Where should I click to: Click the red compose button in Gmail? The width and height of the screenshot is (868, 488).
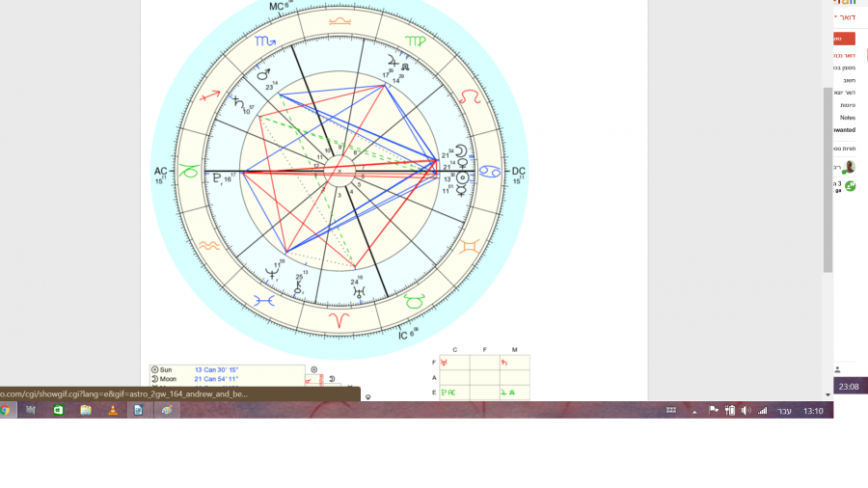844,39
